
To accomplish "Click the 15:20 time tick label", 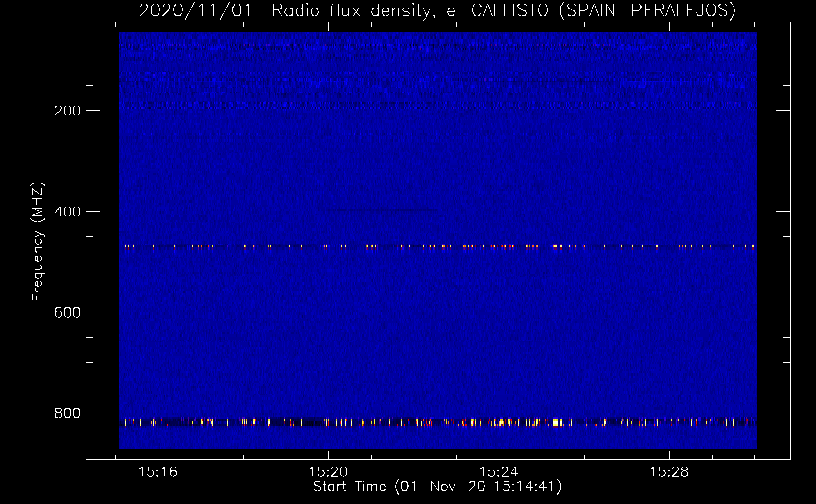I will pos(328,472).
